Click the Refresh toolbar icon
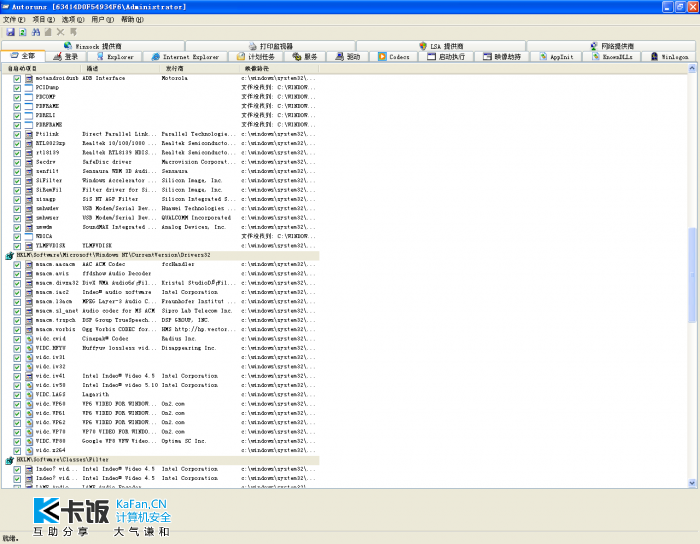The image size is (700, 544). pos(23,32)
